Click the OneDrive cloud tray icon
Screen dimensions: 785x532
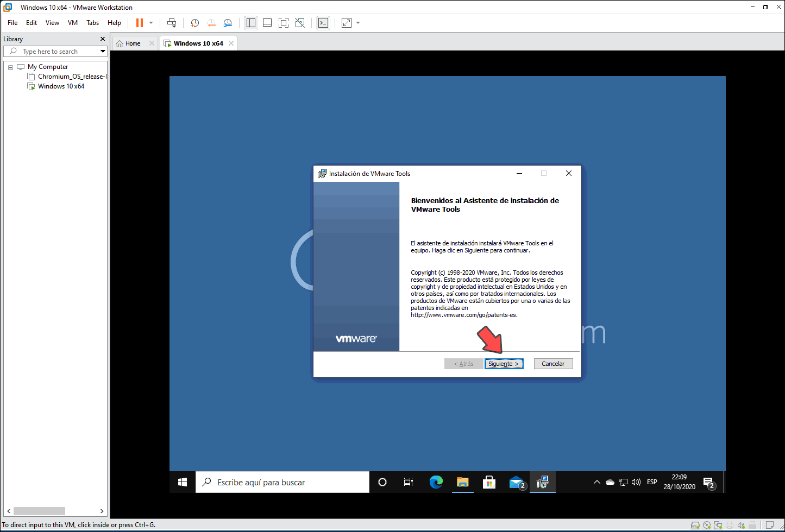(x=610, y=482)
